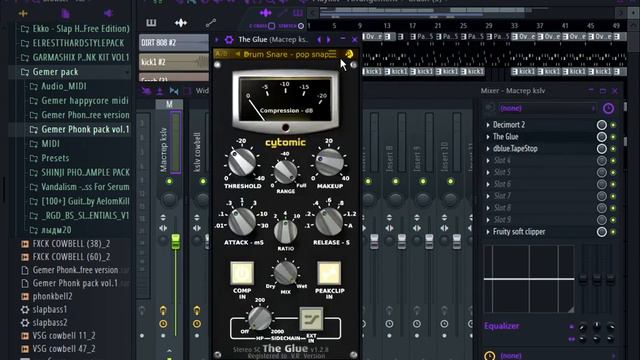Open The Glue window plugin menu arrow
This screenshot has height=360, width=640.
[217, 40]
